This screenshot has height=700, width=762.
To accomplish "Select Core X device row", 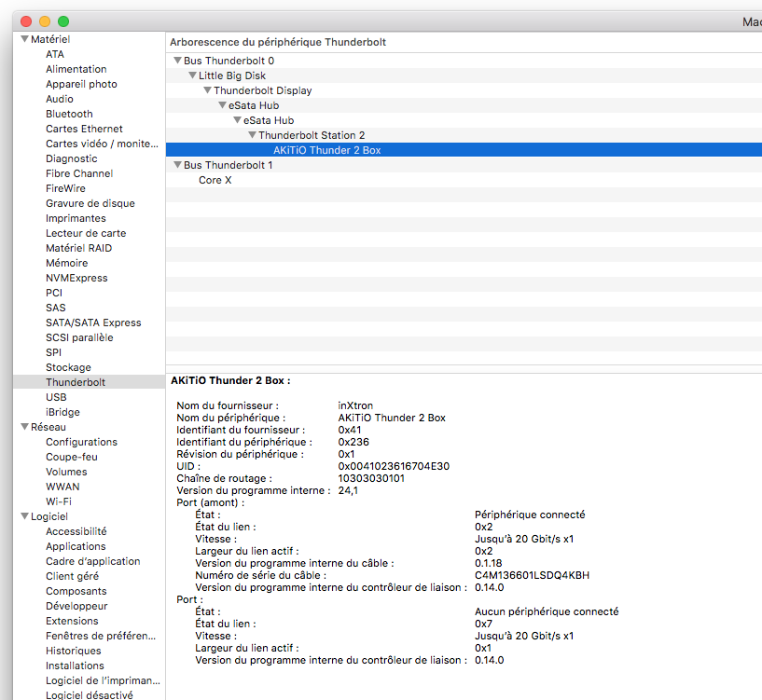I will point(464,180).
